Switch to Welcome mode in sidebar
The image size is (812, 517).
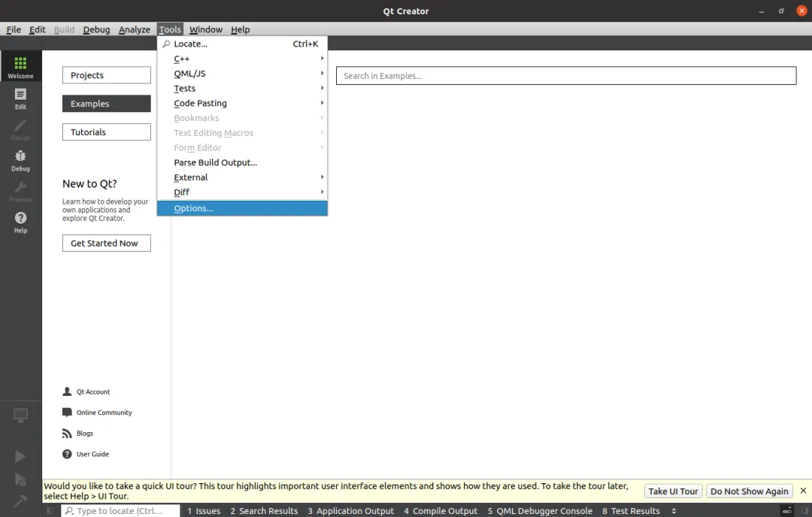click(20, 66)
